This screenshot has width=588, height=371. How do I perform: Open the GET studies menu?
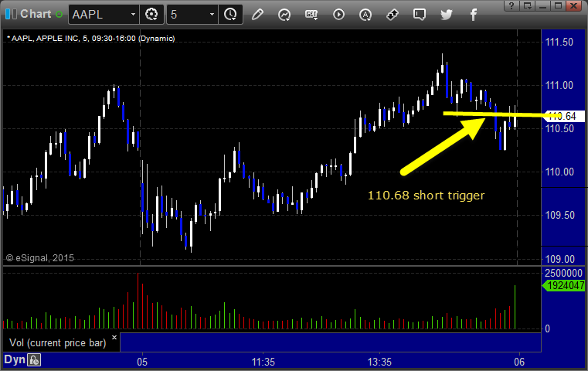[x=311, y=15]
